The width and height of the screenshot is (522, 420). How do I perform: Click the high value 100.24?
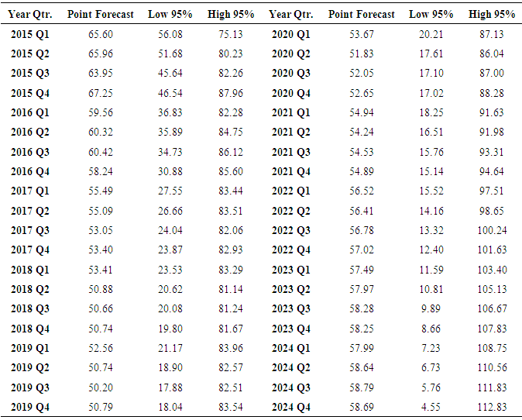pos(492,230)
